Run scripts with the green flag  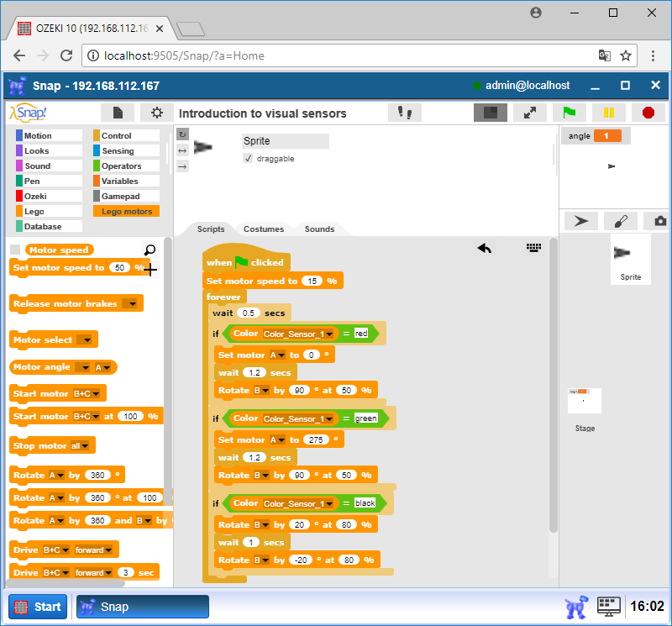click(570, 113)
